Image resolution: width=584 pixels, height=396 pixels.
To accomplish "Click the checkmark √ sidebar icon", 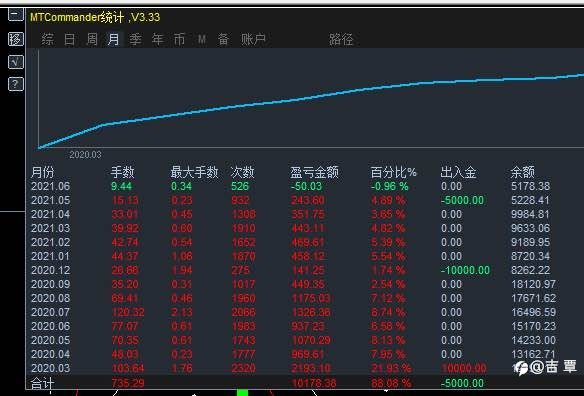I will coord(16,62).
